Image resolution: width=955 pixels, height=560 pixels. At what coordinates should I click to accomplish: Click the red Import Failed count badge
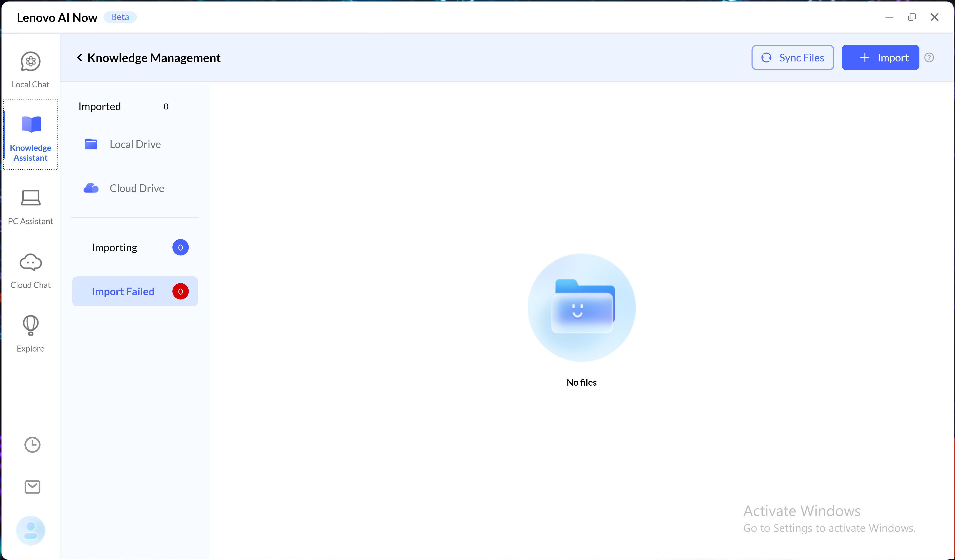point(180,291)
